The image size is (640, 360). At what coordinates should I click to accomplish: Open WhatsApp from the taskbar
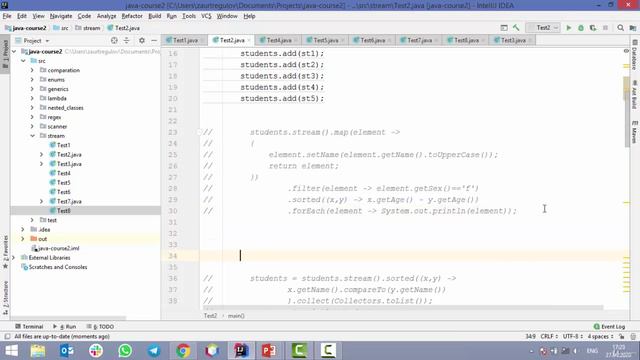[x=125, y=351]
